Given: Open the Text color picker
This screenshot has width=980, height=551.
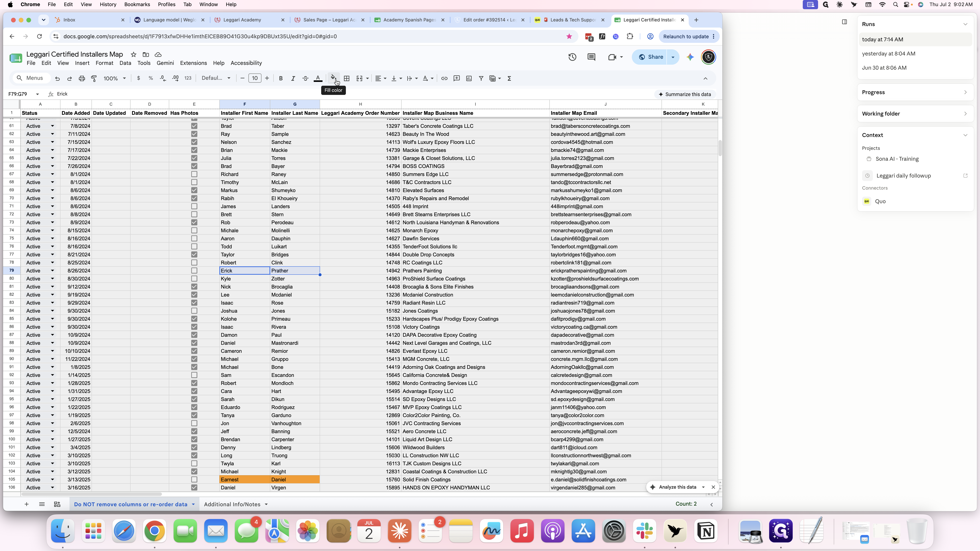Looking at the screenshot, I should coord(318,78).
